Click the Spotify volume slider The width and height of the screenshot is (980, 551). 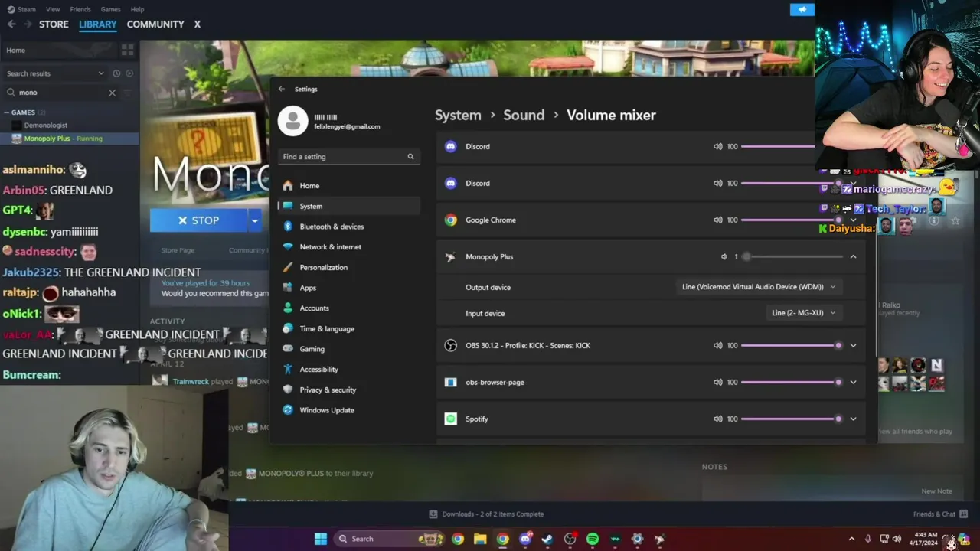792,419
